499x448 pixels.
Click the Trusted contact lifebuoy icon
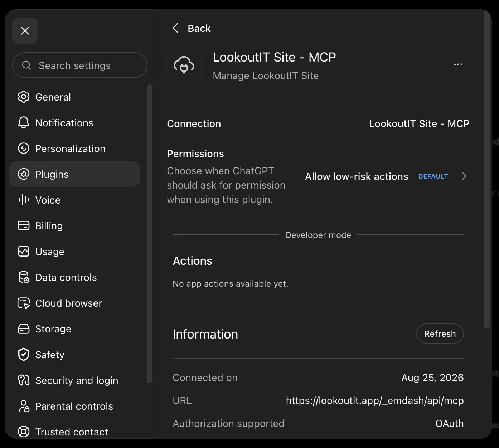click(24, 432)
